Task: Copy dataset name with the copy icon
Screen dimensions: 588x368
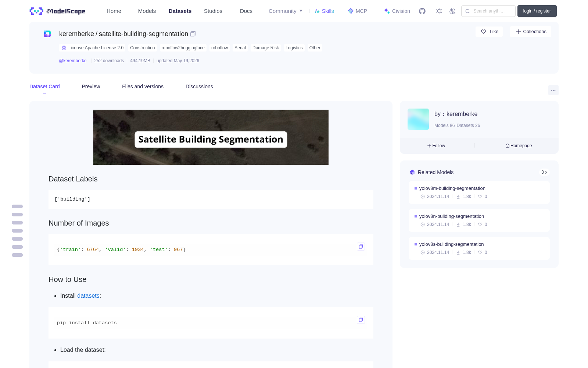Action: (x=193, y=34)
